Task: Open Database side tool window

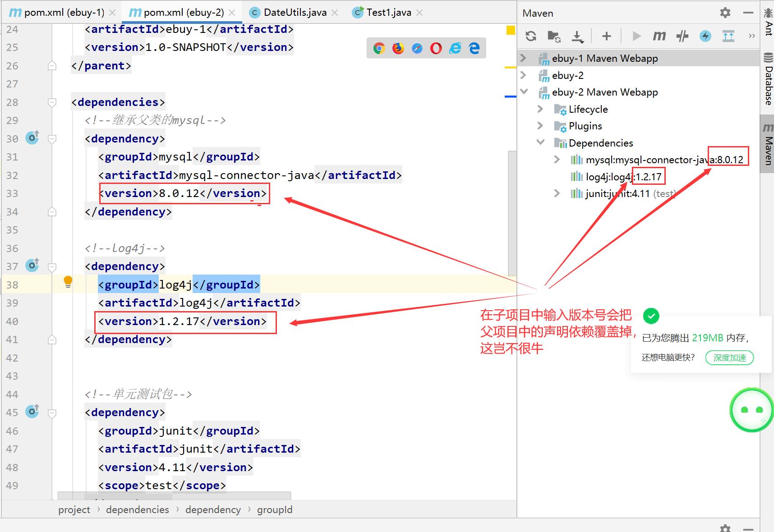Action: coord(768,79)
